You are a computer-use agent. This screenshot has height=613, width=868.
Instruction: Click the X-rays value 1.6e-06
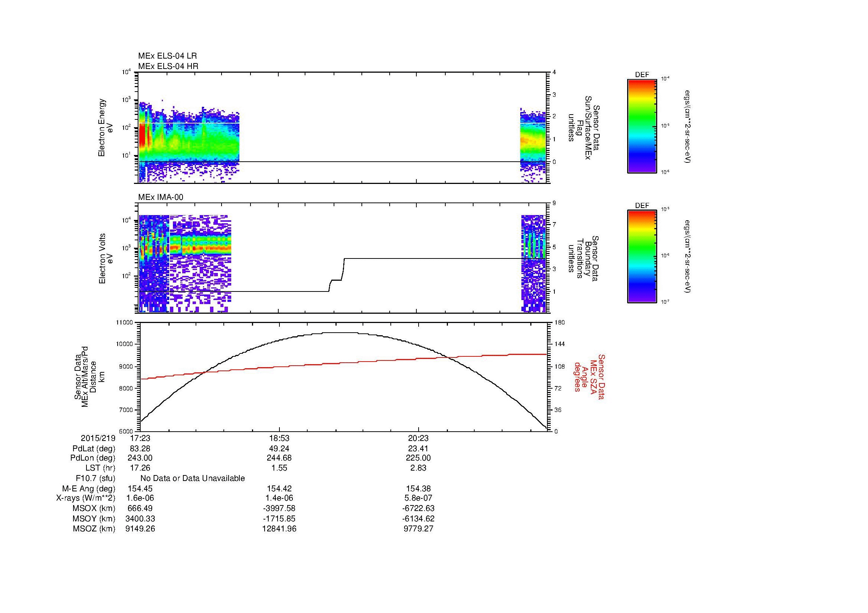pyautogui.click(x=140, y=498)
